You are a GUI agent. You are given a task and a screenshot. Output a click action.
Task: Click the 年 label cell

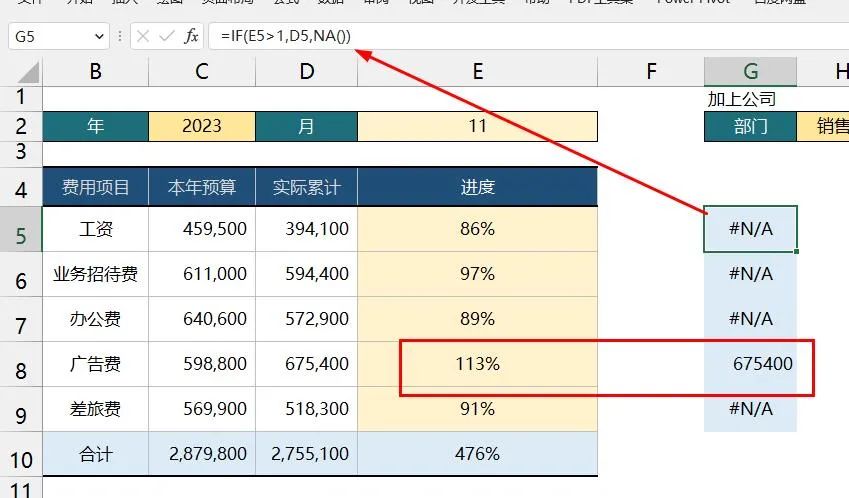pos(95,126)
